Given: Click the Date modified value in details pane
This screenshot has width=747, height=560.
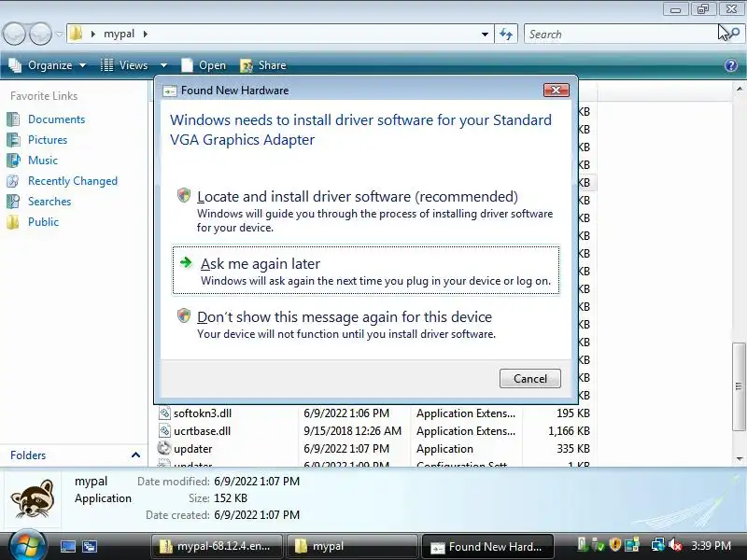Looking at the screenshot, I should [257, 482].
